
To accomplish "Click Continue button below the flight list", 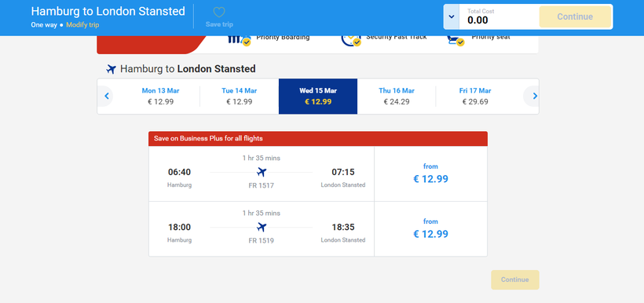I will pos(515,279).
